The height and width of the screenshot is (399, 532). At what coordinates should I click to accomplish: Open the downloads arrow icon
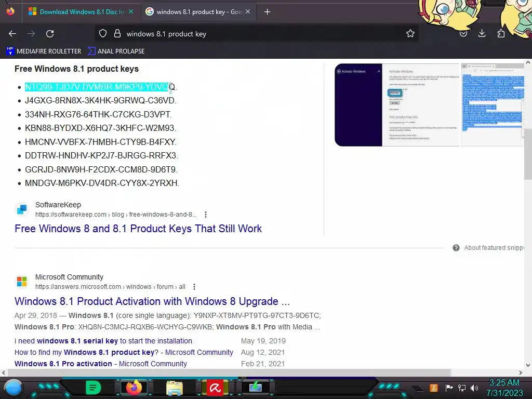click(482, 33)
